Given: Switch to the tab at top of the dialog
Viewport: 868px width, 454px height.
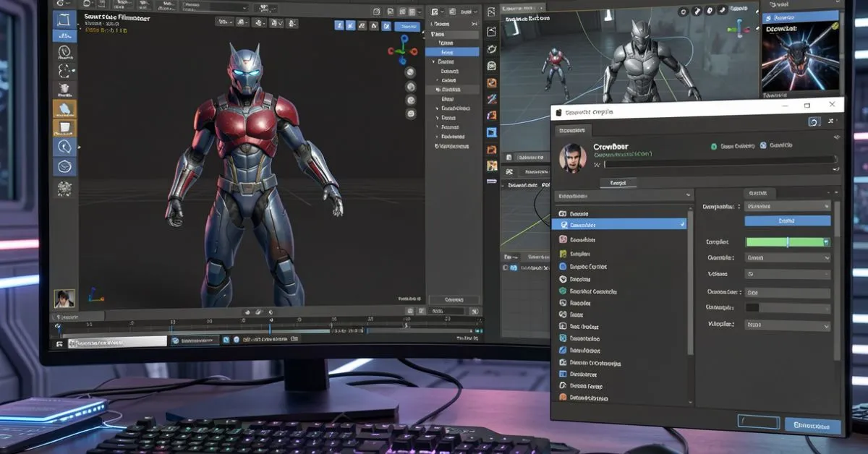Looking at the screenshot, I should (571, 129).
